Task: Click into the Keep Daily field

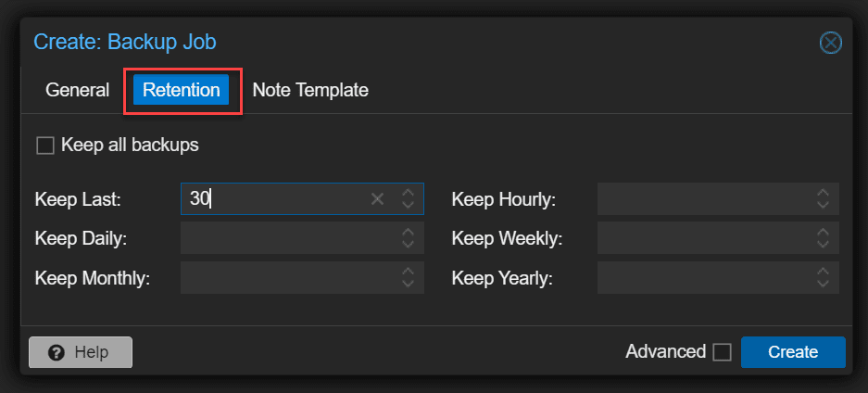Action: (x=285, y=238)
